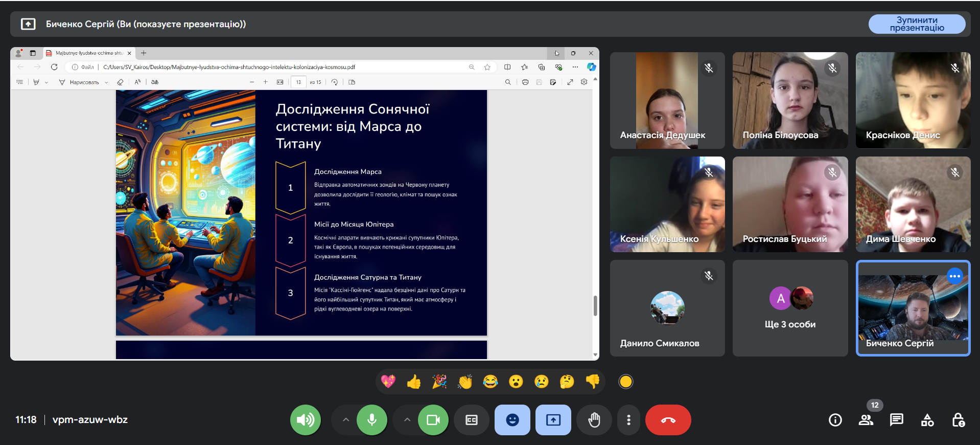
Task: Expand video settings arrow beside camera
Action: coord(407,420)
